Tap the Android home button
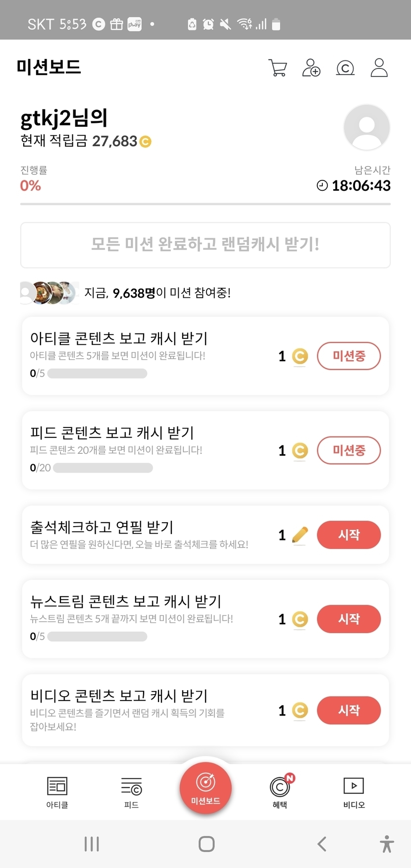 206,844
